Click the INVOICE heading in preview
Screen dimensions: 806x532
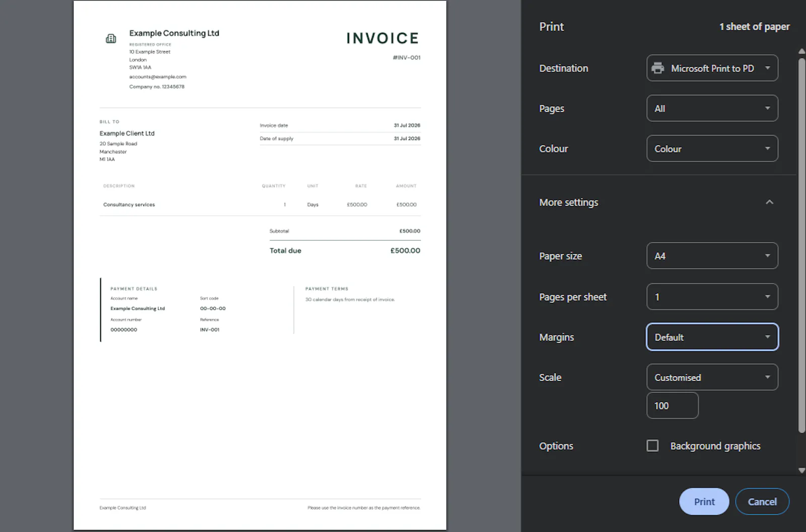pyautogui.click(x=383, y=38)
